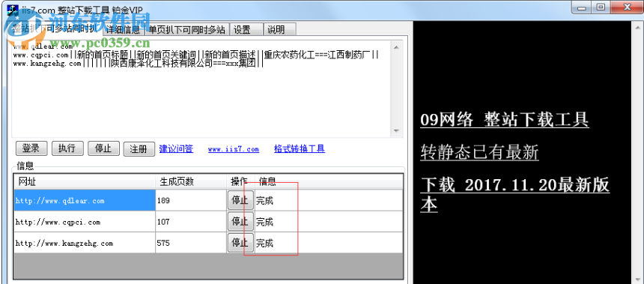
Task: Select row http://www.kangzehg.com
Action: [85, 243]
